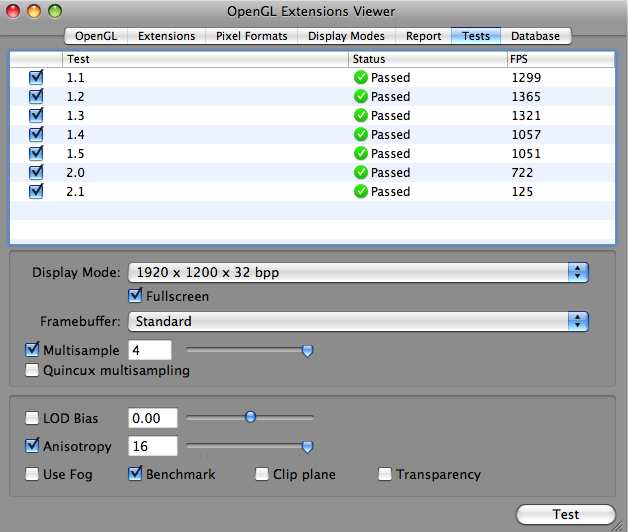This screenshot has width=628, height=532.
Task: Select the Pixel Formats tab
Action: click(252, 36)
